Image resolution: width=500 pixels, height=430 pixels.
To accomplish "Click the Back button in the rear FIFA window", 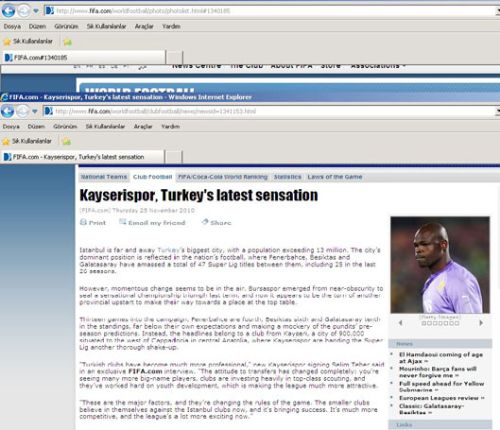I will pyautogui.click(x=8, y=11).
